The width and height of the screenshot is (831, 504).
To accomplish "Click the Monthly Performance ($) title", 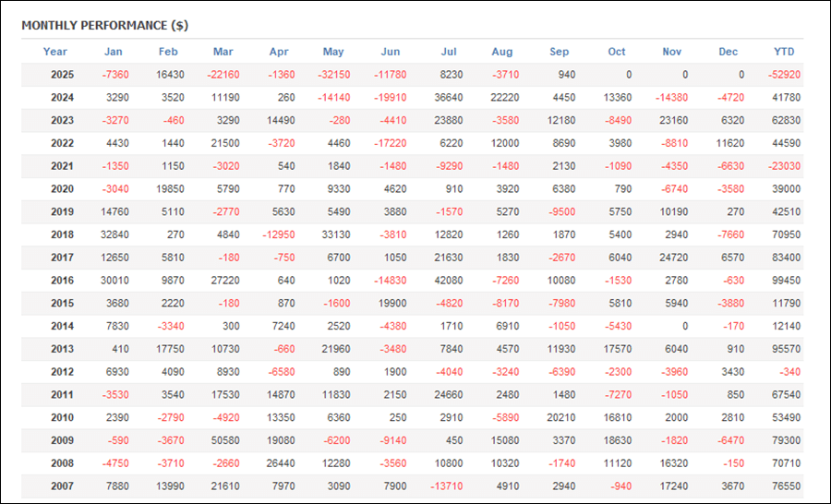I will 104,25.
